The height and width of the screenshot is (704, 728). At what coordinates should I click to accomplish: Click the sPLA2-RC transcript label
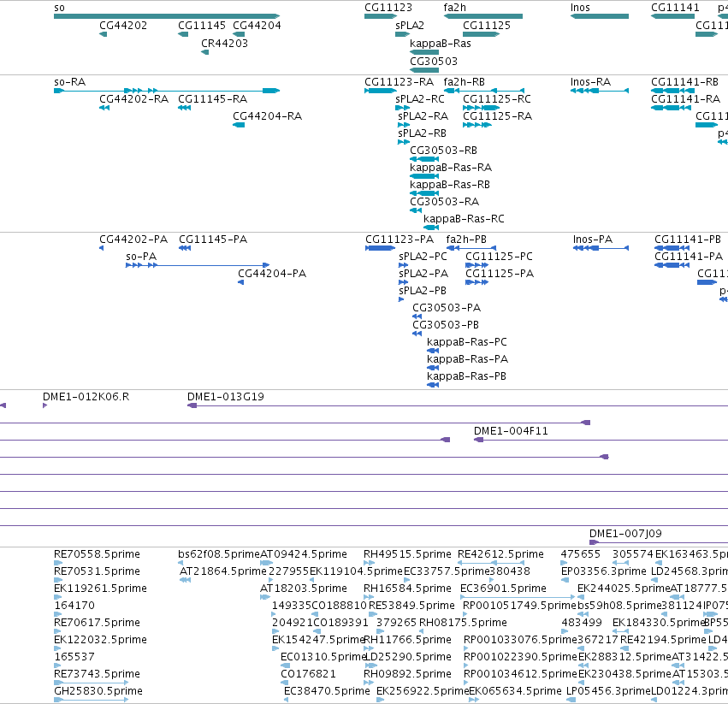(x=420, y=99)
